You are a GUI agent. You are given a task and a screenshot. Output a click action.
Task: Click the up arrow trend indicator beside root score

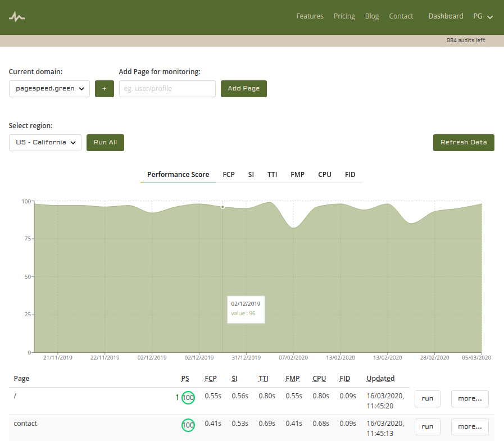tap(178, 398)
